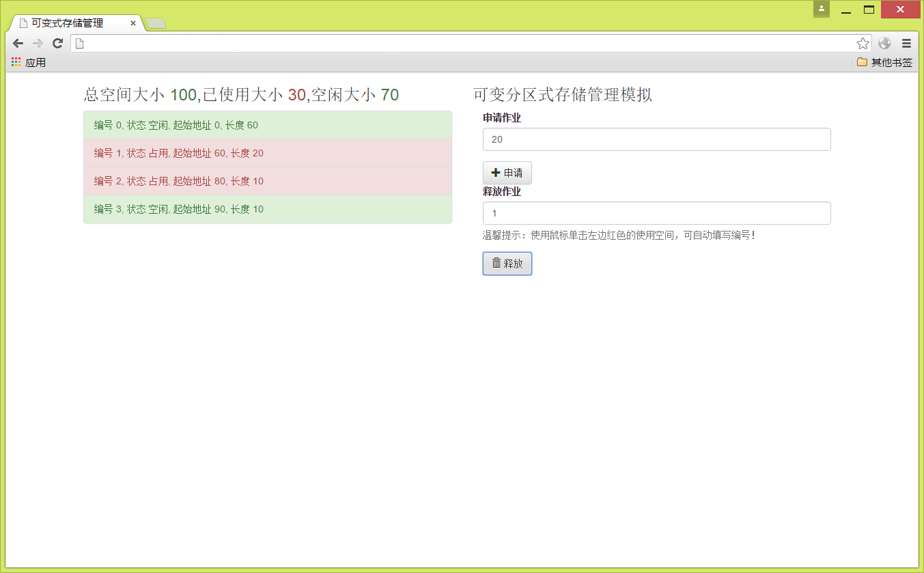Click the 总空间大小 100 heading
The width and height of the screenshot is (924, 573).
[x=241, y=95]
